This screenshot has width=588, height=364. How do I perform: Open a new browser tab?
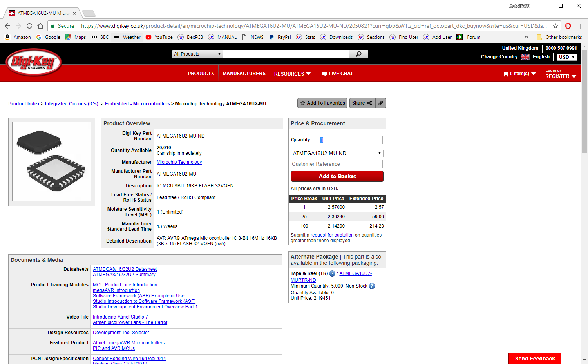(89, 14)
